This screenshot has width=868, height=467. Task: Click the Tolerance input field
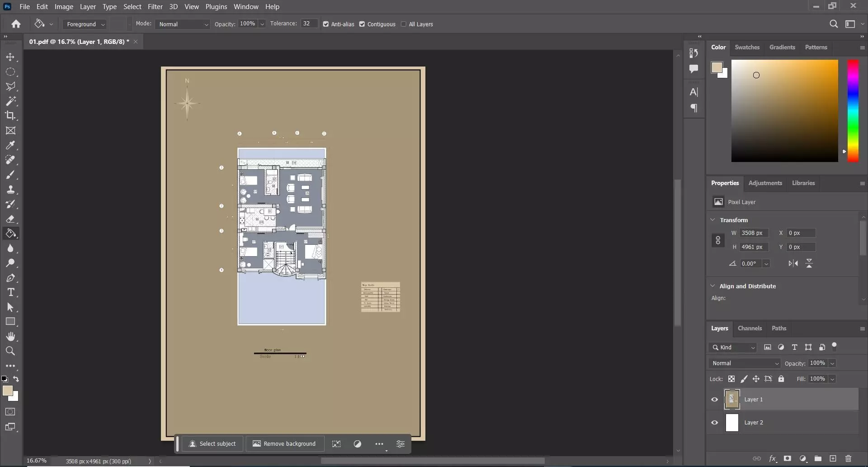[x=309, y=24]
